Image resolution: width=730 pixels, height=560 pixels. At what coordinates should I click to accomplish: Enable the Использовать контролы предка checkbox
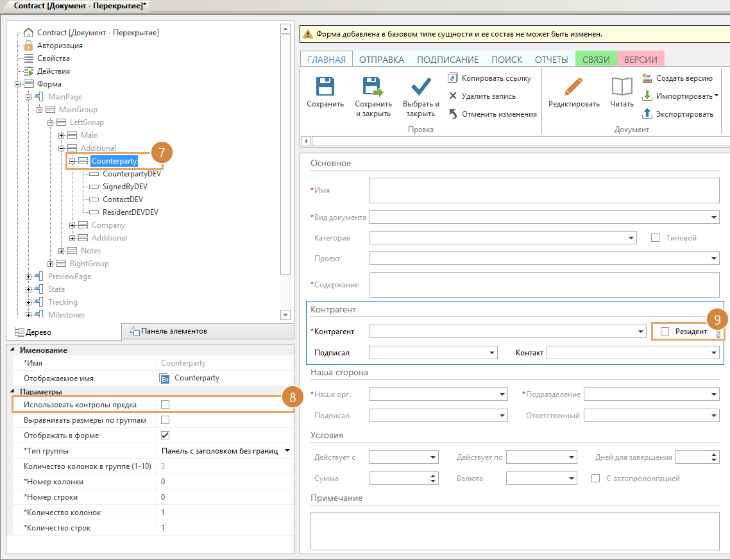point(165,405)
